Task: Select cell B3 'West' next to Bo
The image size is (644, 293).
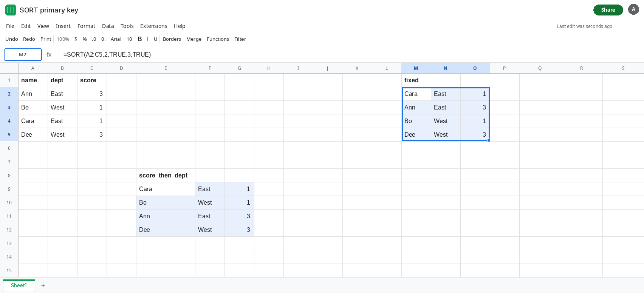Action: click(x=62, y=108)
